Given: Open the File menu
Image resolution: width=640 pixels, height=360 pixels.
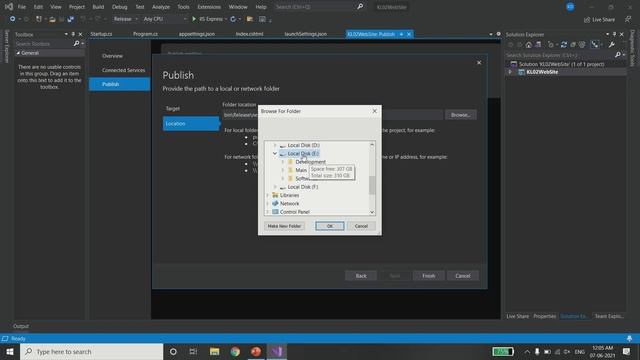Looking at the screenshot, I should [x=22, y=7].
